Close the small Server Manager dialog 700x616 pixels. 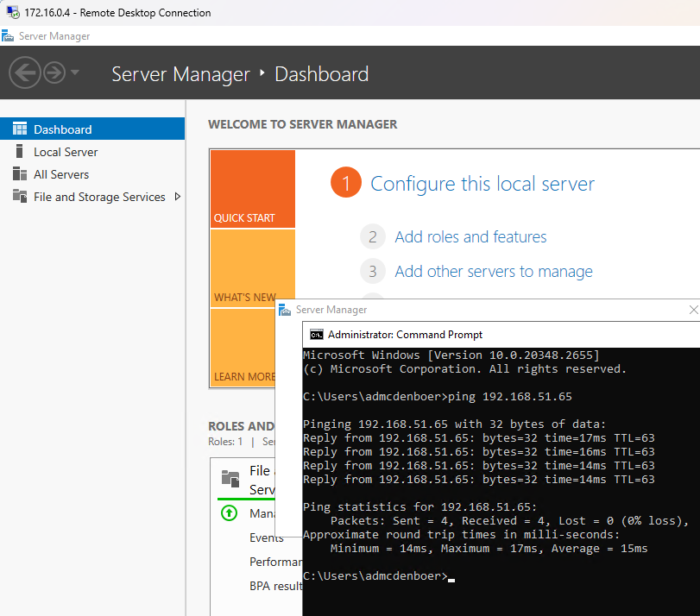click(693, 310)
